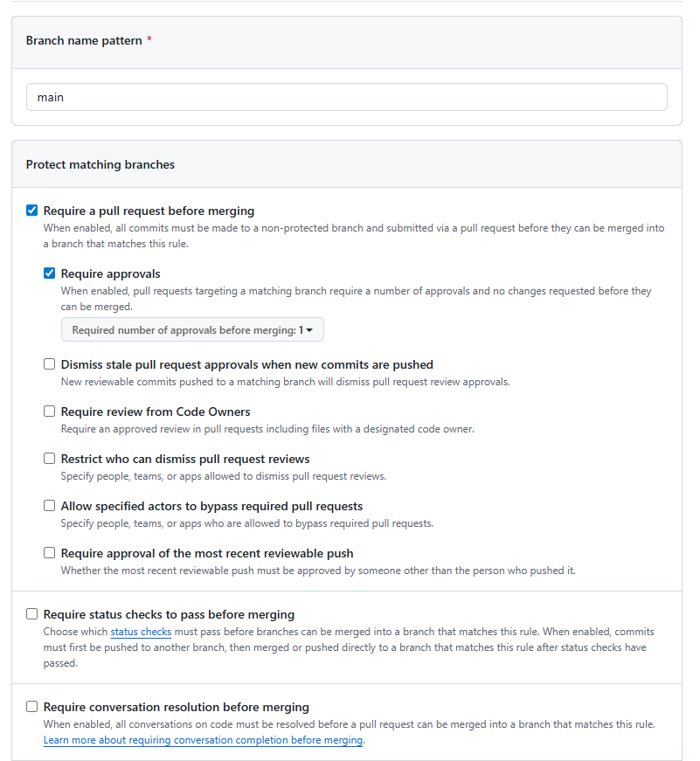700x761 pixels.
Task: Uncheck Require a pull request before merging
Action: 32,211
